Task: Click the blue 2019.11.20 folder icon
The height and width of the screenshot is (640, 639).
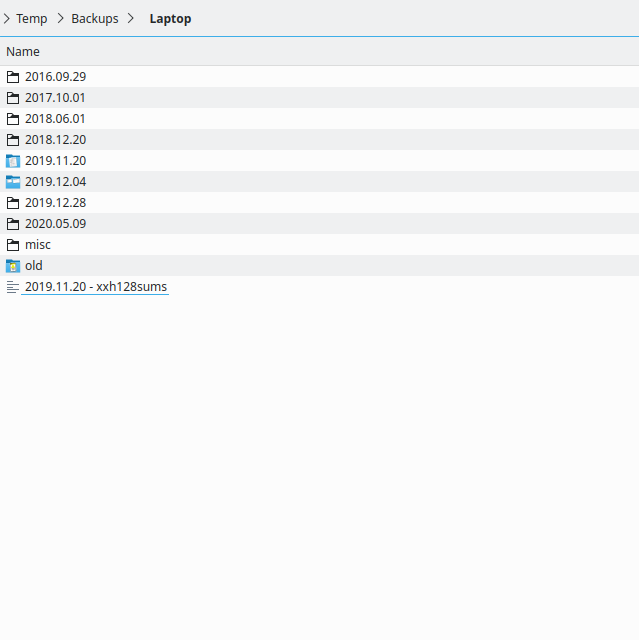Action: [13, 161]
